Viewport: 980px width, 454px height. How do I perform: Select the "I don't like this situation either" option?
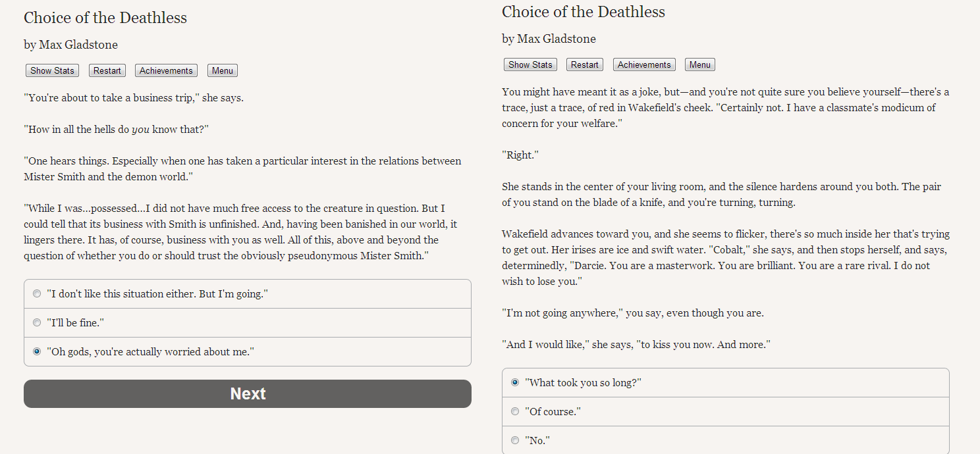click(37, 294)
